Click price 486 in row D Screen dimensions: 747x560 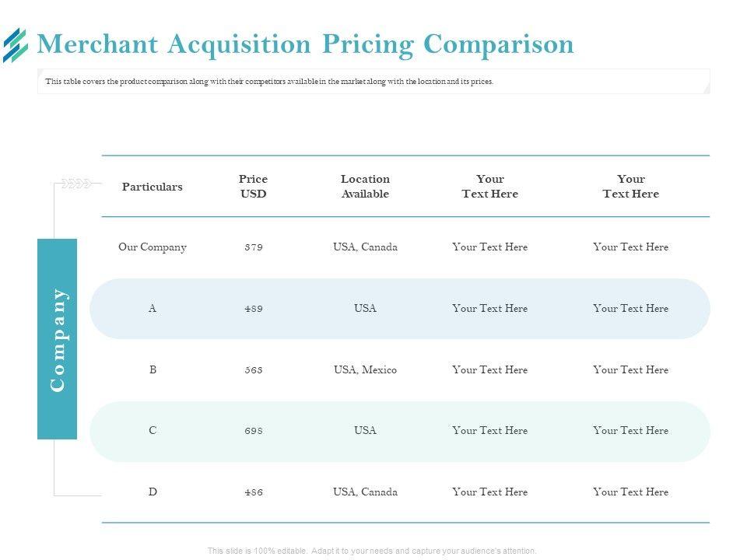pos(254,492)
